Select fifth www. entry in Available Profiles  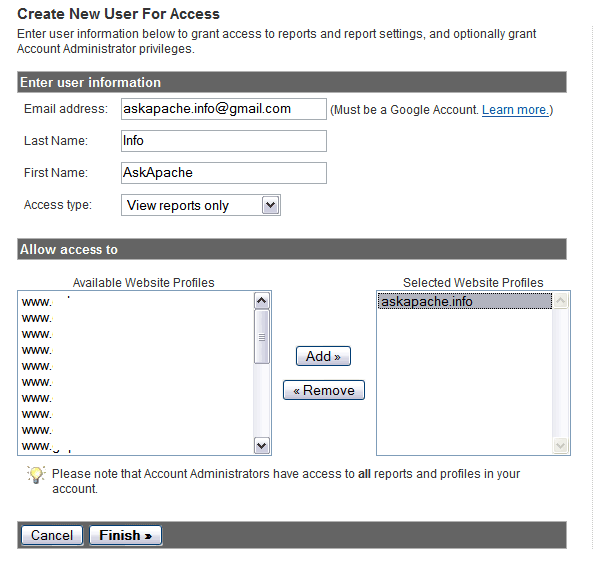136,366
